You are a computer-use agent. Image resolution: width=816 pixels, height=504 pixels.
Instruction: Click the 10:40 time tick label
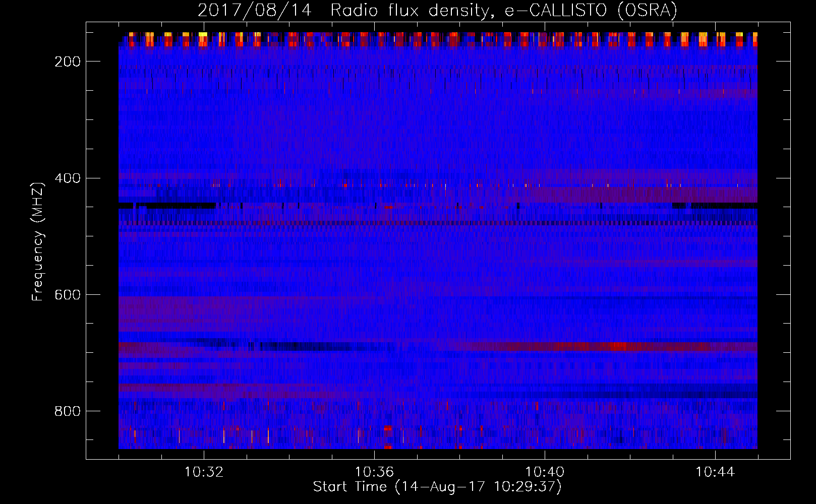pyautogui.click(x=545, y=472)
